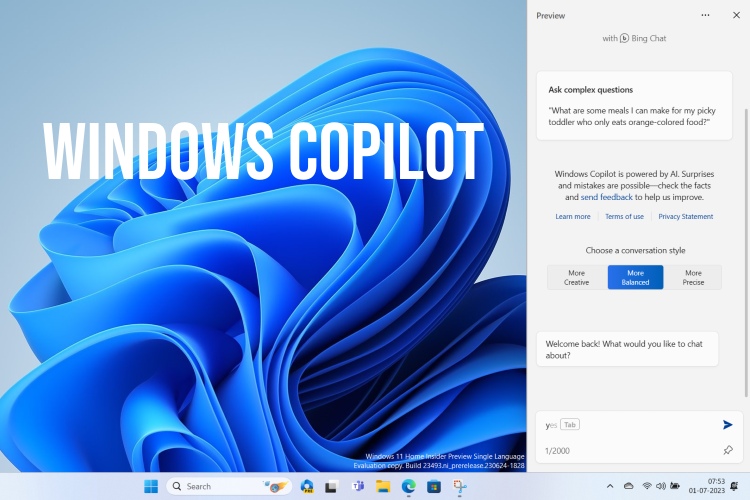
Task: Click the taskbar Search box
Action: (x=229, y=486)
